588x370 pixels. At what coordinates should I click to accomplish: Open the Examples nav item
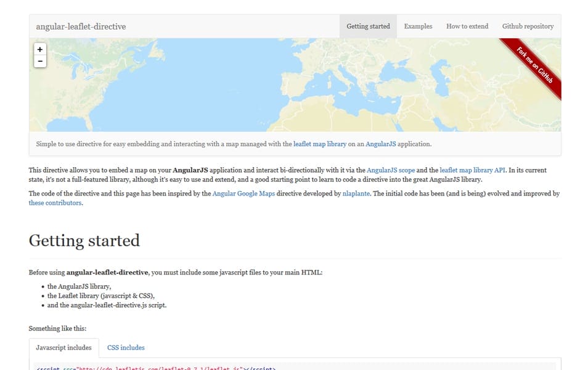click(418, 27)
